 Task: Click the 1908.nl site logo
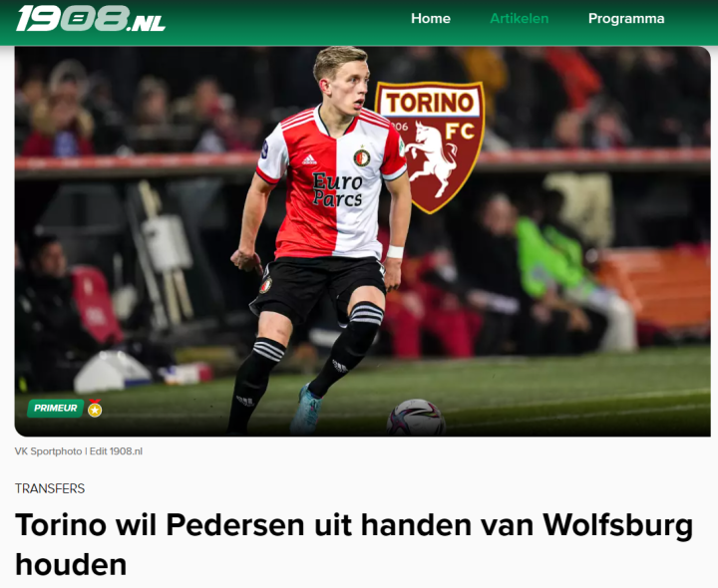pos(90,19)
